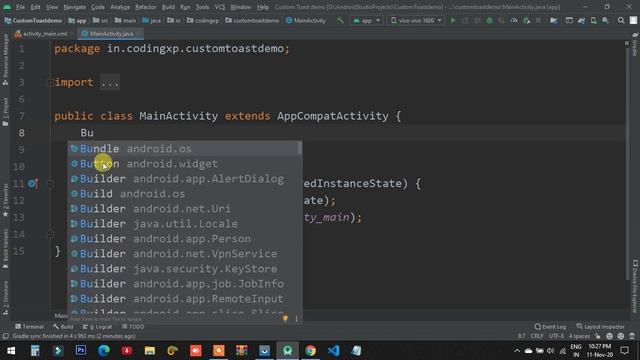Open the SDK Manager icon
This screenshot has height=360, width=640.
(x=606, y=20)
